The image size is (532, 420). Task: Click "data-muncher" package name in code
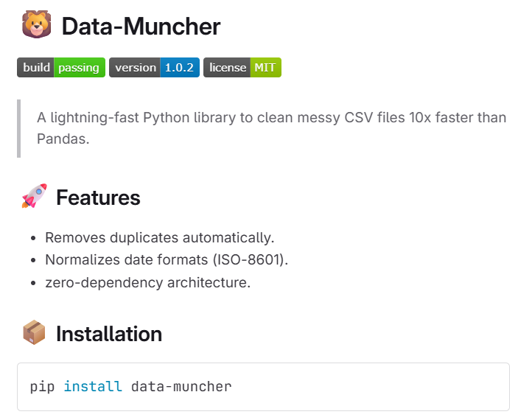pos(181,386)
